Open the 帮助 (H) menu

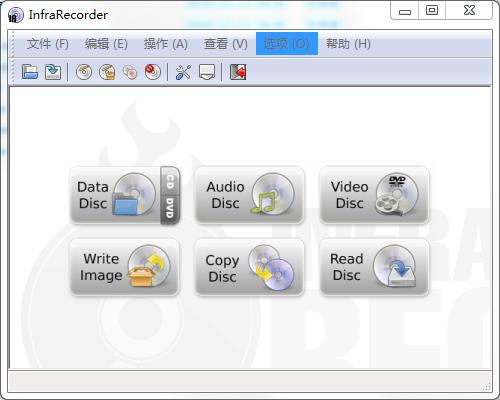click(348, 44)
